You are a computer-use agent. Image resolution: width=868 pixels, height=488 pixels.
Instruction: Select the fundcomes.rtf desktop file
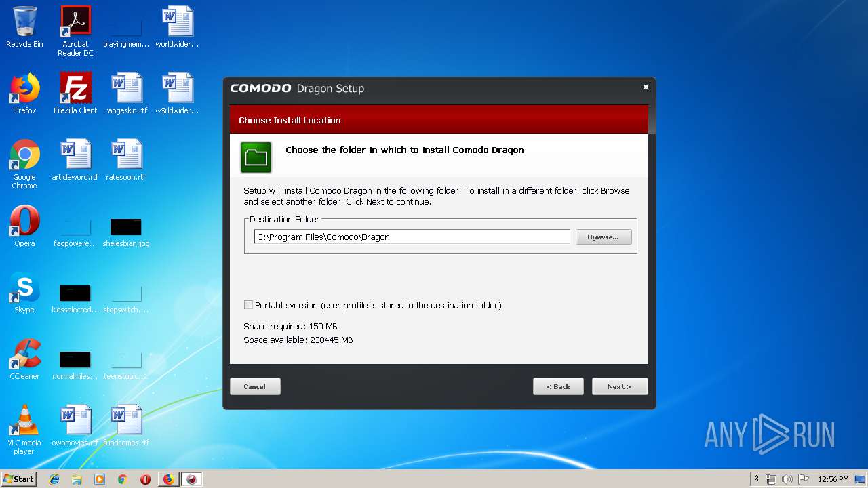click(x=126, y=426)
